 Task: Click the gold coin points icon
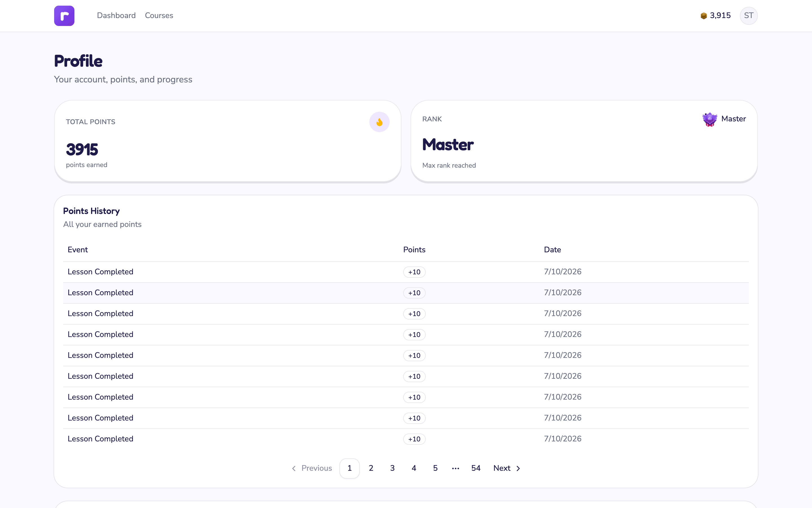pyautogui.click(x=704, y=16)
